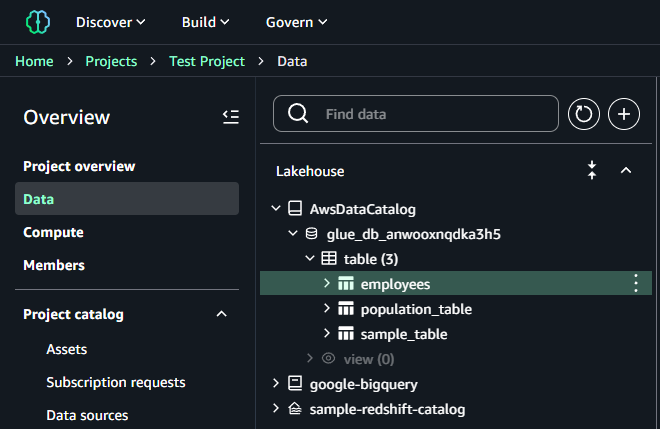Expand the population_table node
Screen dimensions: 660x429
point(327,308)
